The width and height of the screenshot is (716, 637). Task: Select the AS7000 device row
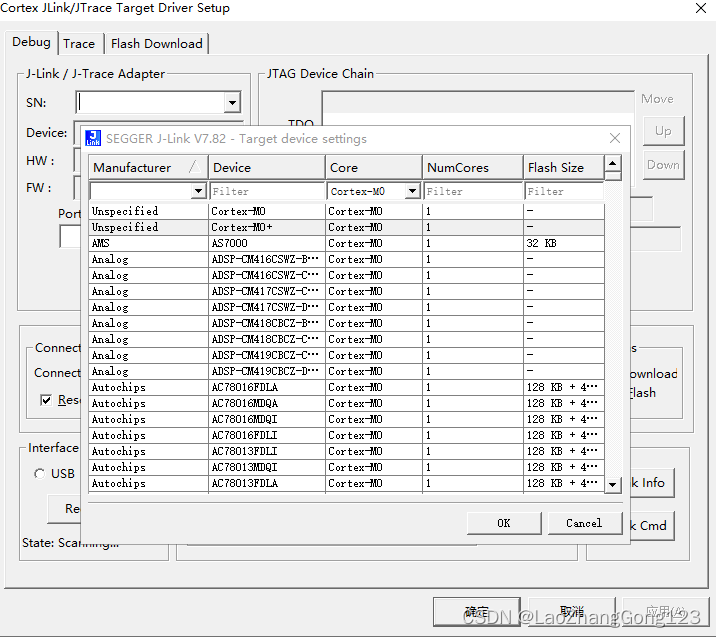pyautogui.click(x=346, y=243)
